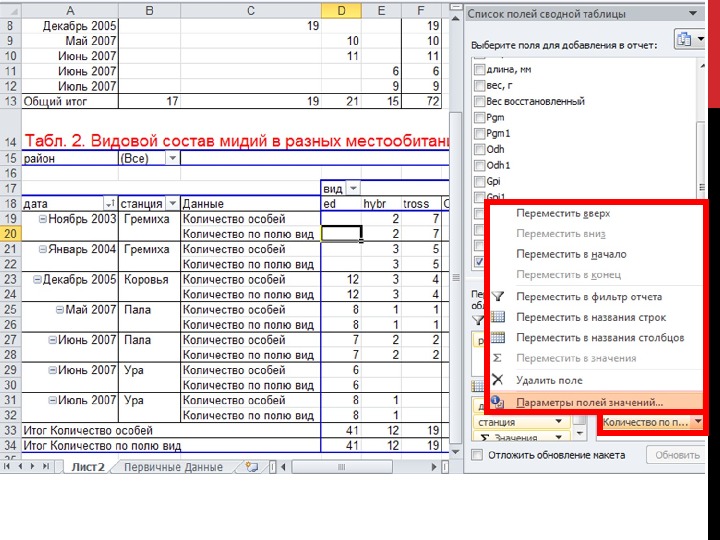Collapse the Май 2007 Пала group

click(x=60, y=310)
